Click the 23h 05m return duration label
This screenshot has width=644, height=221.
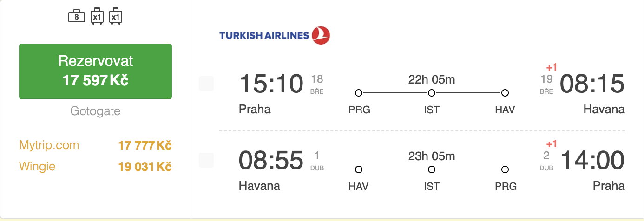[x=432, y=156]
